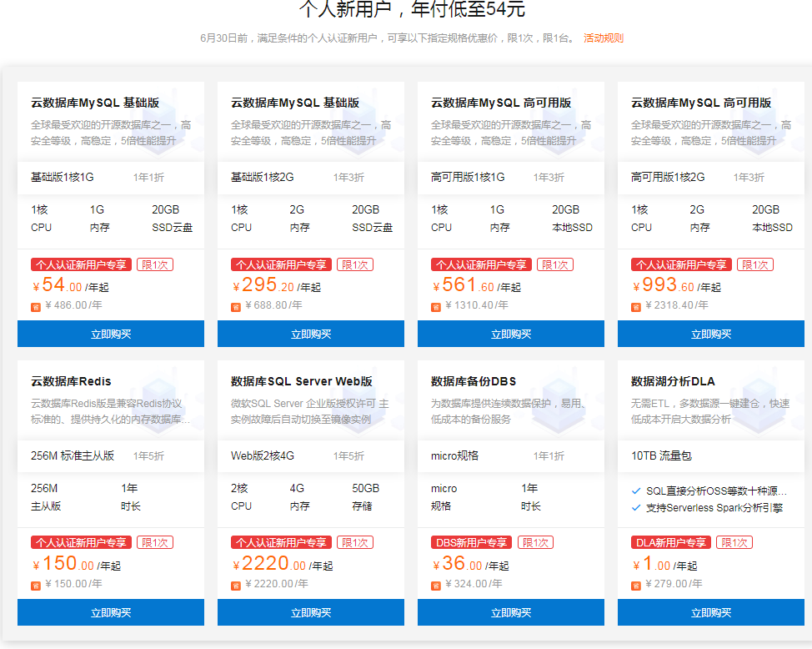
Task: Click the 限1次 tag on DBS card
Action: tap(535, 542)
